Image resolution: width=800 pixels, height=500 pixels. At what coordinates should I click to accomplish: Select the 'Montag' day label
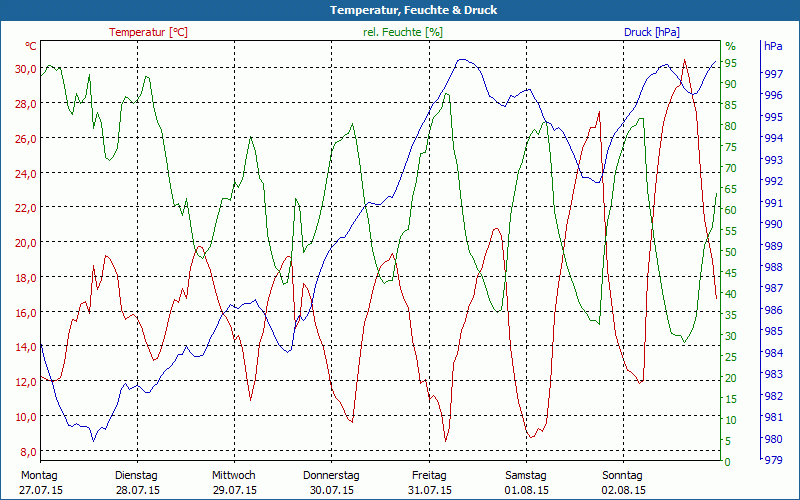tap(39, 476)
